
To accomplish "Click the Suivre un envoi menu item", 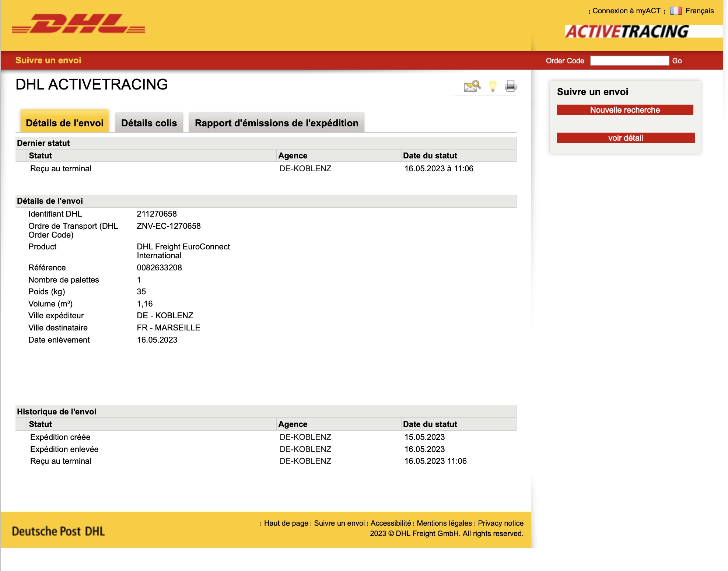I will 48,60.
